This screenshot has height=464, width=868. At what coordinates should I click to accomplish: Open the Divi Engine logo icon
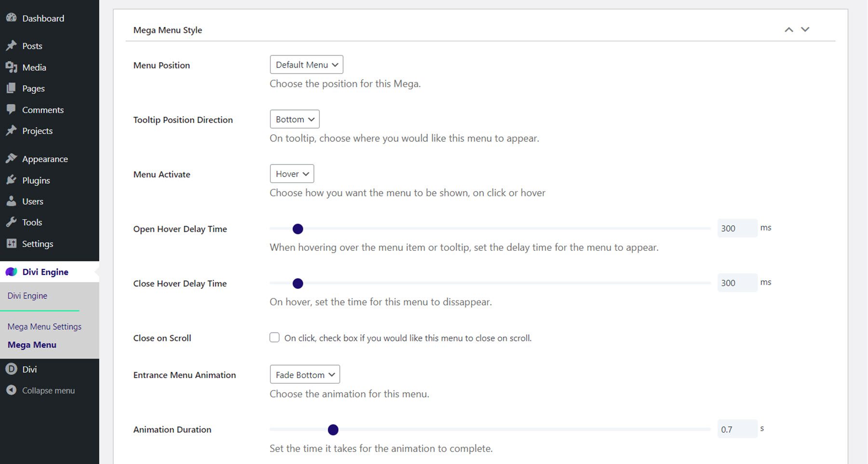pos(11,272)
